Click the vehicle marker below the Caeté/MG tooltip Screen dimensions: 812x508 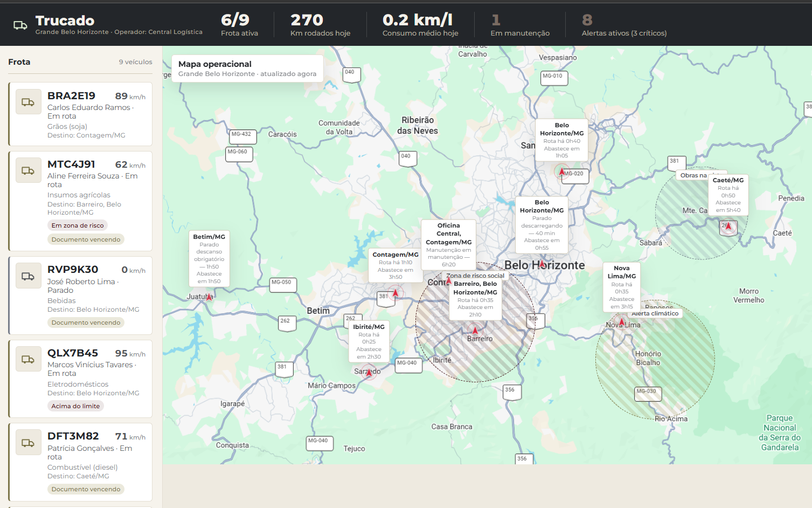728,226
